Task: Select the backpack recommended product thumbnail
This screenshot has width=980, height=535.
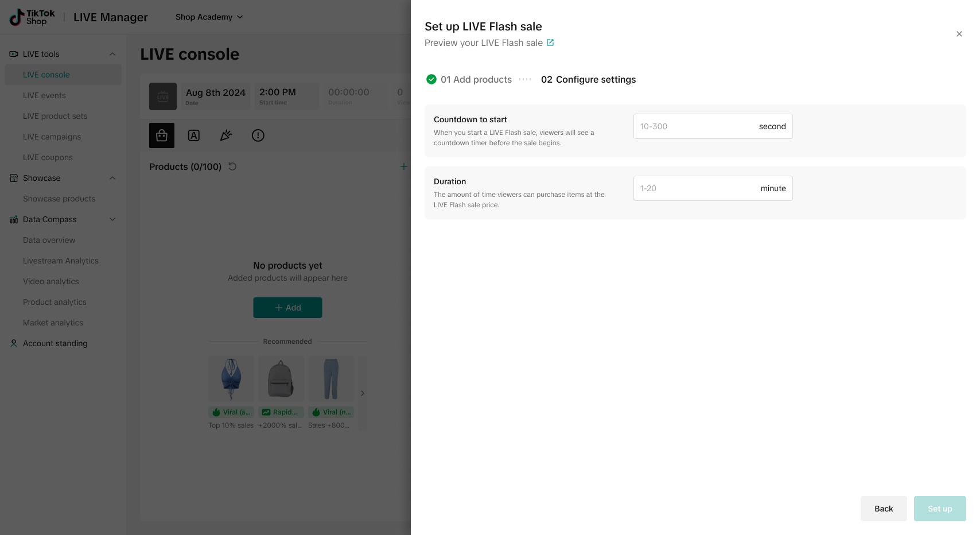Action: coord(281,379)
